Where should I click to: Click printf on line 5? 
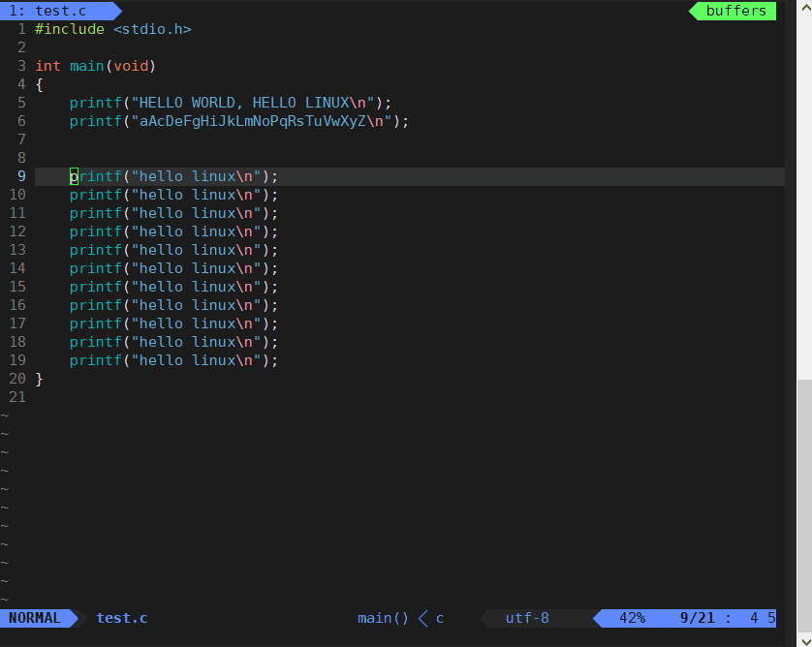(96, 103)
